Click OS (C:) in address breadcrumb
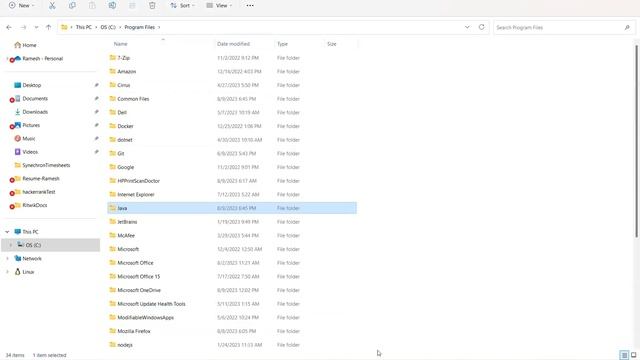The width and height of the screenshot is (640, 360). click(108, 27)
